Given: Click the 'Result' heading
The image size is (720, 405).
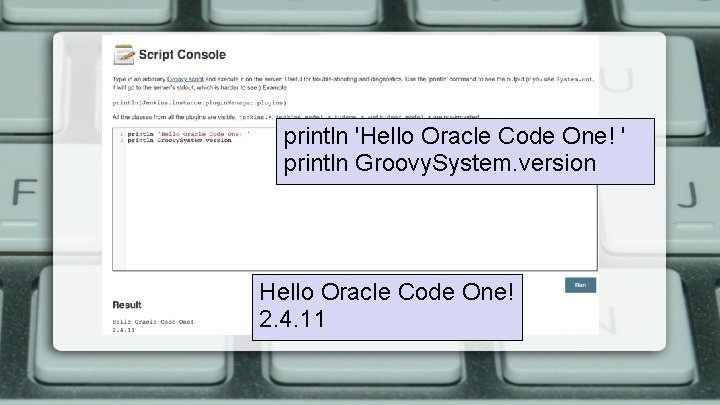Looking at the screenshot, I should pos(127,305).
